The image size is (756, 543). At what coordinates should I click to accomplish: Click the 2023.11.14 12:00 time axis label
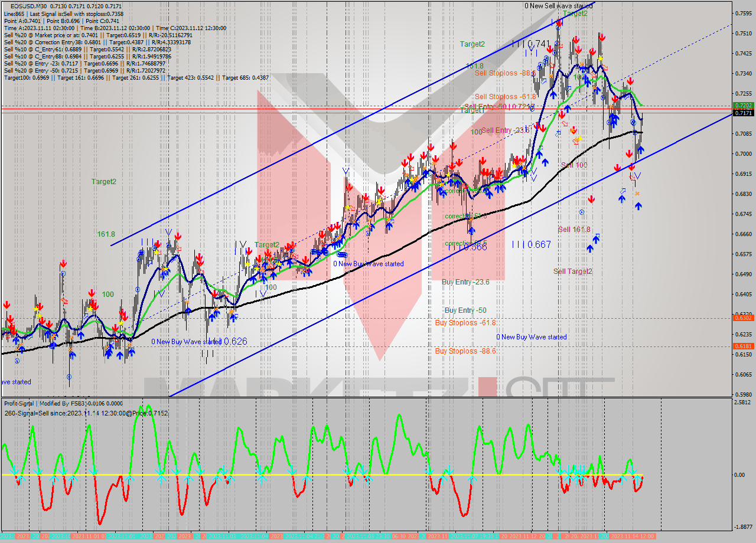click(x=632, y=536)
